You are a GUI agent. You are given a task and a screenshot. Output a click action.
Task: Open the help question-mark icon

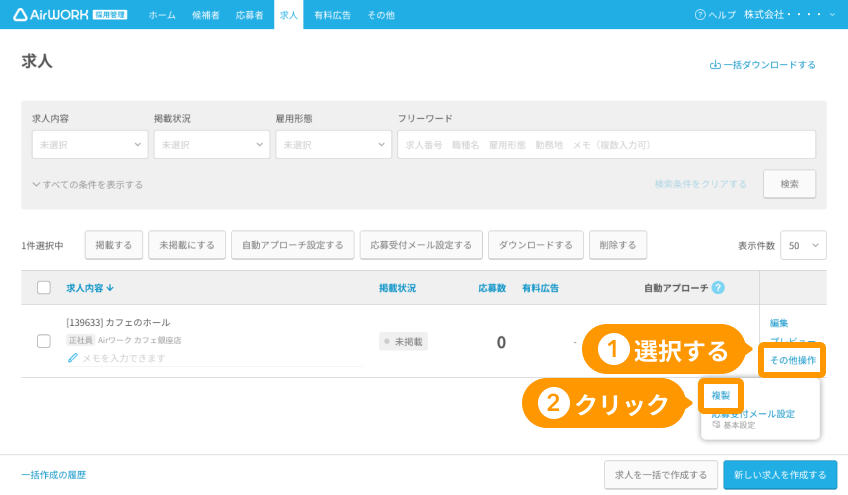[x=700, y=15]
